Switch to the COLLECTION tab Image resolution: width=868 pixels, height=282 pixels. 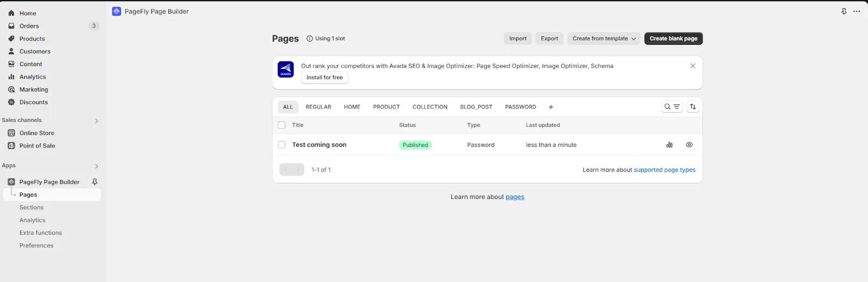(430, 107)
